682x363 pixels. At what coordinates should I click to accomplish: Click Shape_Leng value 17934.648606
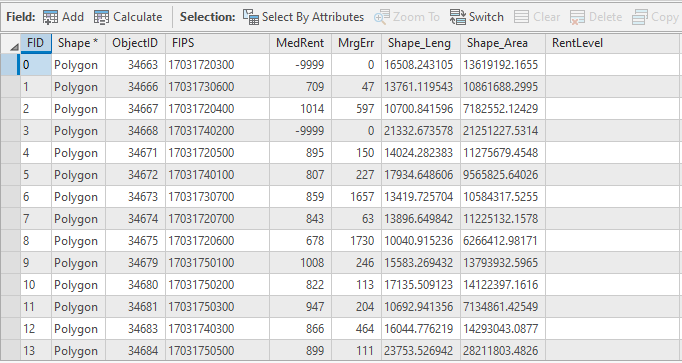419,175
